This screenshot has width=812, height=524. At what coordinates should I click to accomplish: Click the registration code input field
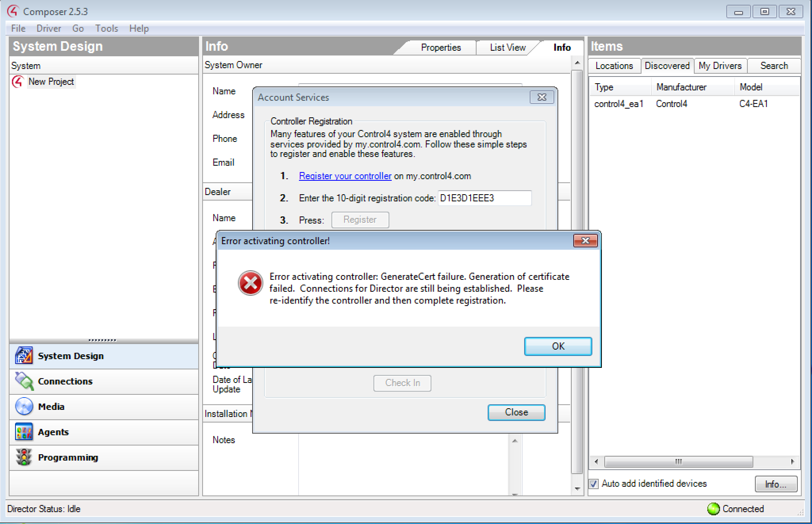(485, 198)
